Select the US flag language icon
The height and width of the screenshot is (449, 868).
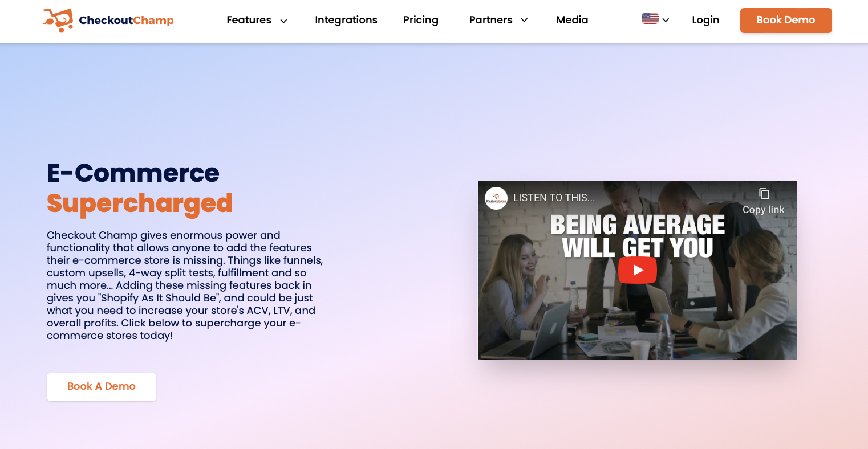click(650, 18)
